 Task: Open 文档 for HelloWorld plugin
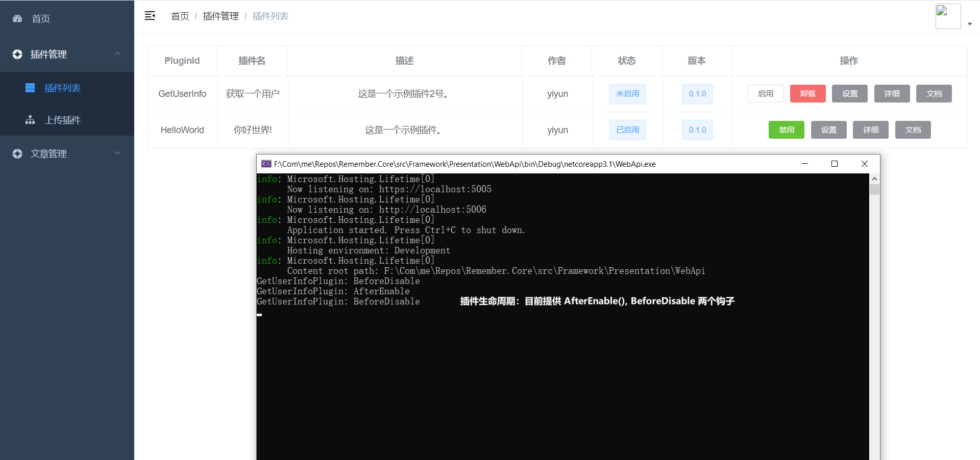point(913,130)
